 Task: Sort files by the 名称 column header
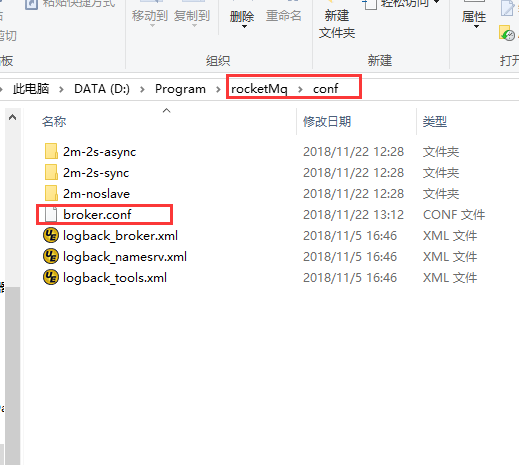point(54,122)
